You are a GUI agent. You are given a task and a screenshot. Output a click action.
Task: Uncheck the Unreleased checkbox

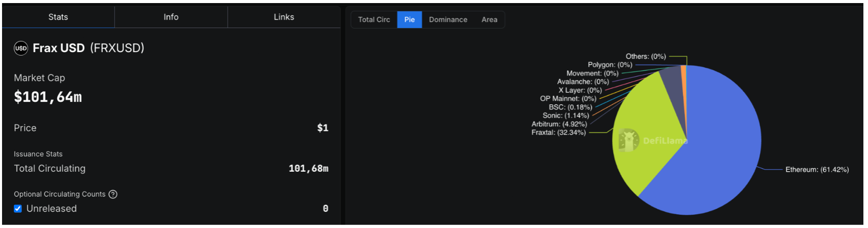[x=18, y=209]
